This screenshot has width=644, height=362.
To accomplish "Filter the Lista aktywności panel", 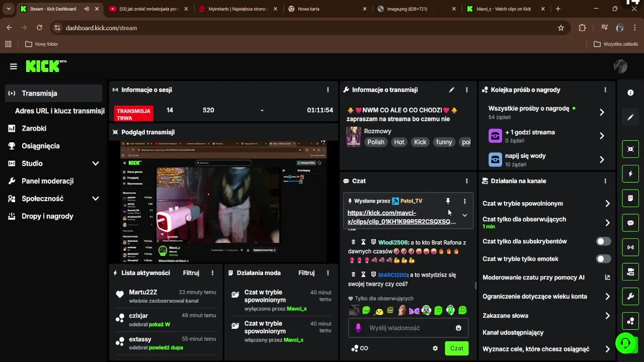I will click(191, 273).
